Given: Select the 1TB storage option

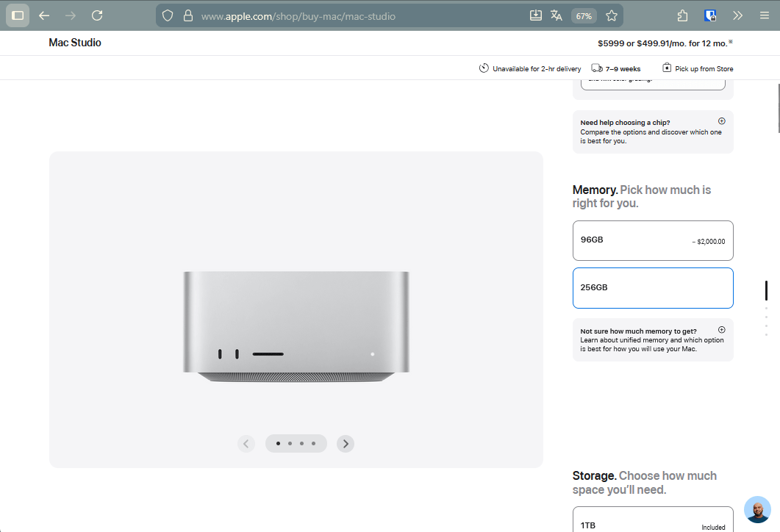Looking at the screenshot, I should pos(652,524).
